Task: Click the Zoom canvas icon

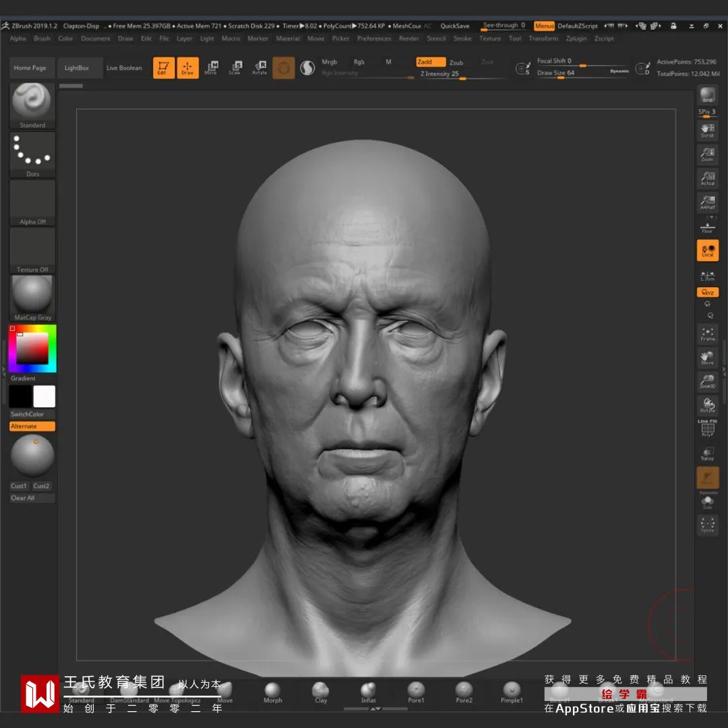Action: [708, 154]
